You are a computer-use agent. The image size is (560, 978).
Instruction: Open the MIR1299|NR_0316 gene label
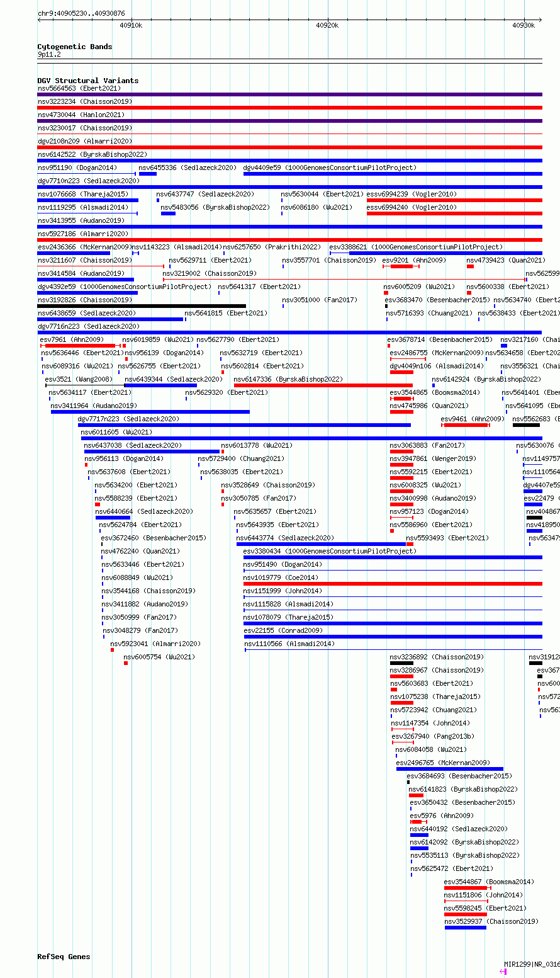pos(532,964)
